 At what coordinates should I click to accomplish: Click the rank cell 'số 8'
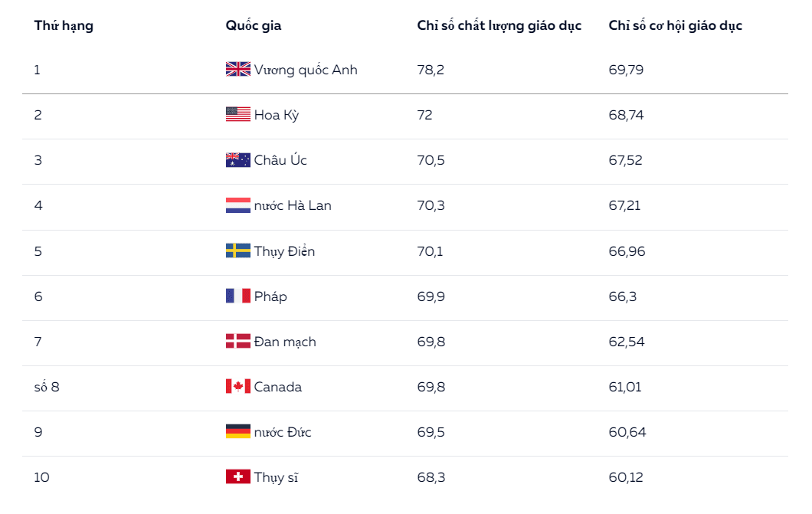(47, 387)
